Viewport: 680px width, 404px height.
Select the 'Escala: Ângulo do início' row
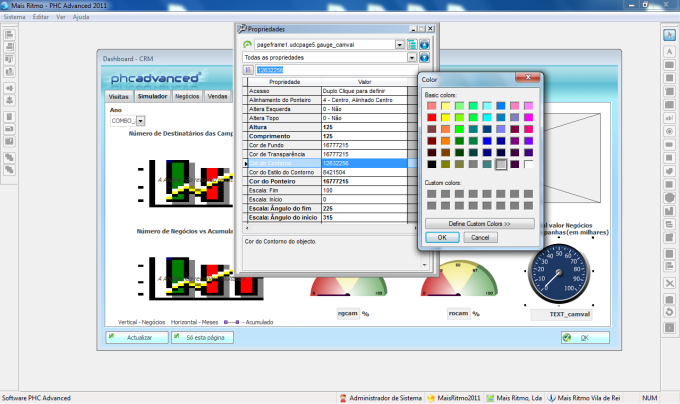point(325,218)
